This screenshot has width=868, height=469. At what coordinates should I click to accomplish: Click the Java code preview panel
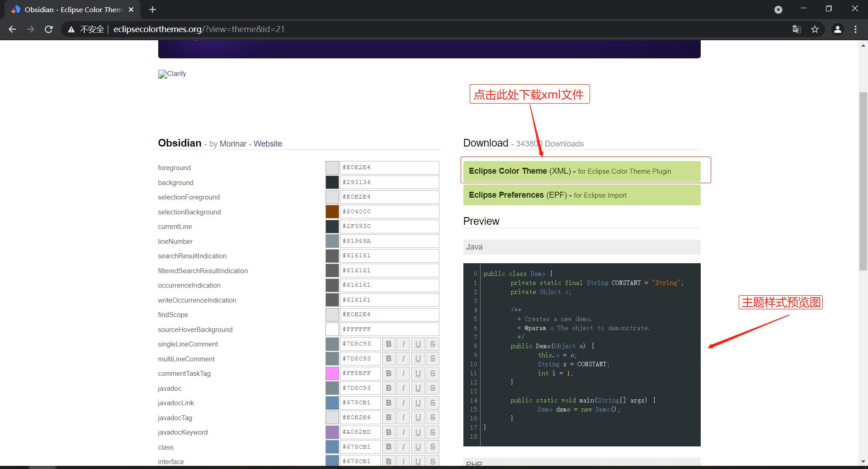tap(582, 355)
